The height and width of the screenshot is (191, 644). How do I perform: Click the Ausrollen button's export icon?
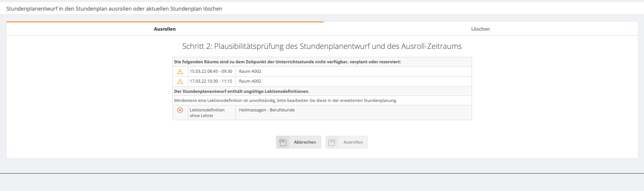tap(332, 142)
